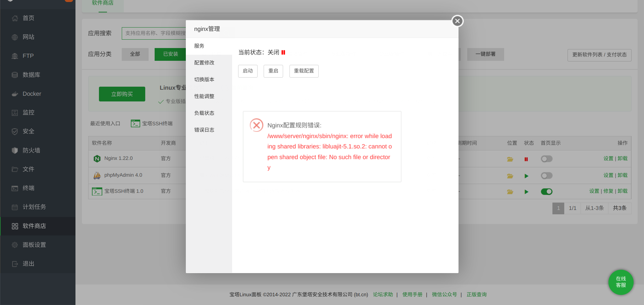This screenshot has width=644, height=305.
Task: Click 更新软件列表 / 支付状态 button
Action: click(599, 55)
